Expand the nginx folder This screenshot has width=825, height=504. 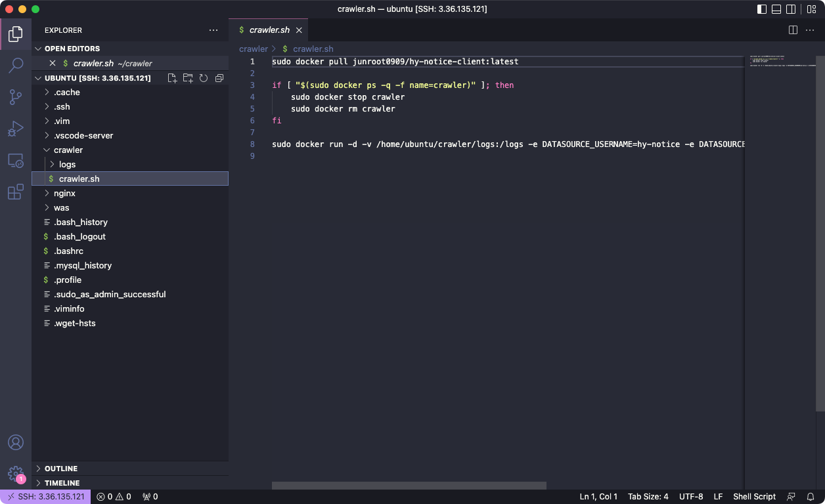[130, 194]
